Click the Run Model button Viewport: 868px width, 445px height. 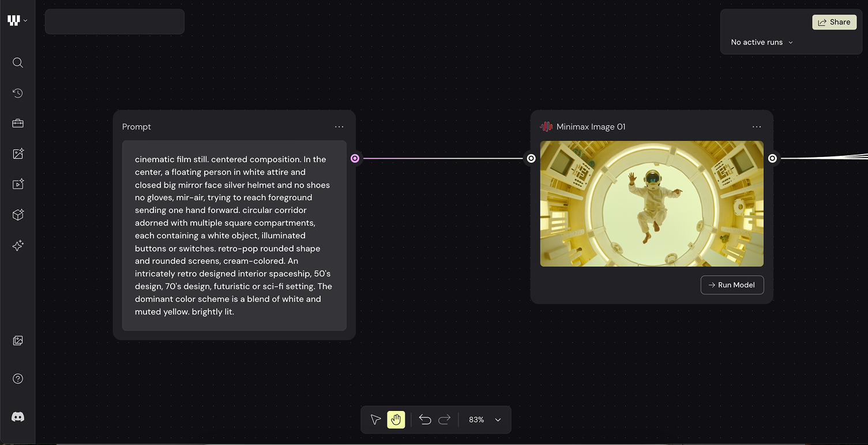tap(732, 285)
